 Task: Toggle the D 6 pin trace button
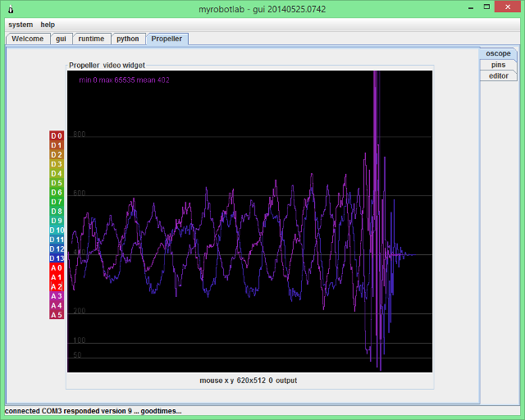click(x=57, y=192)
